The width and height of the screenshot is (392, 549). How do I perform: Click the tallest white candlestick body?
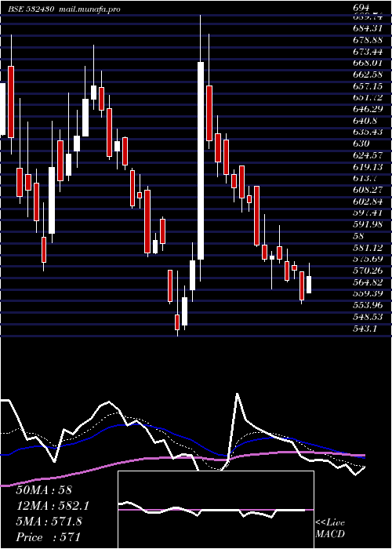tap(200, 161)
